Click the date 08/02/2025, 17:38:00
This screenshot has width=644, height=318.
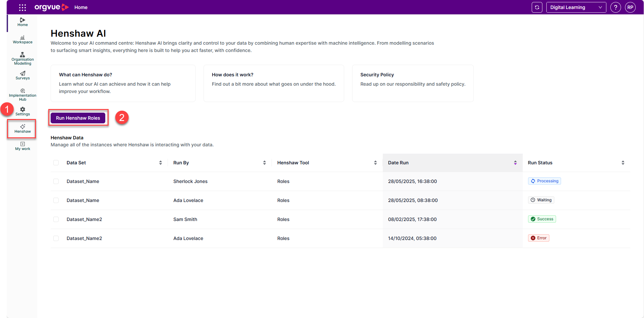[x=412, y=219]
